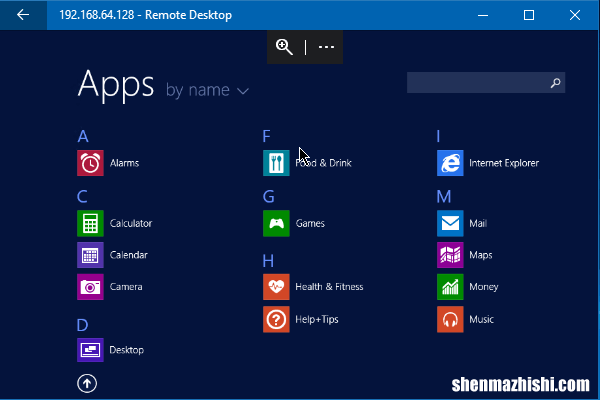Select the letter H group header
Viewport: 600px width, 400px height.
[x=268, y=261]
